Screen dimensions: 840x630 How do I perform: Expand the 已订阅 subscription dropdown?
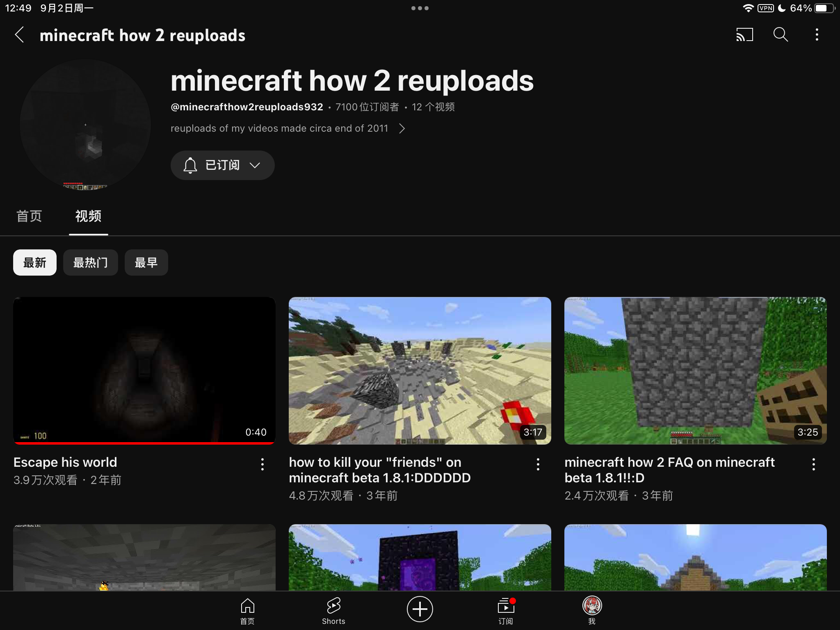click(x=222, y=165)
